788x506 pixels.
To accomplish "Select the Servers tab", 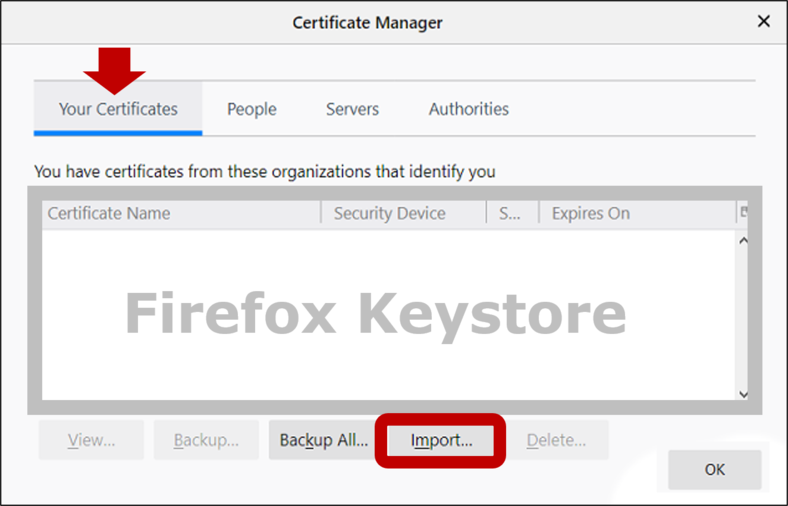I will (352, 109).
